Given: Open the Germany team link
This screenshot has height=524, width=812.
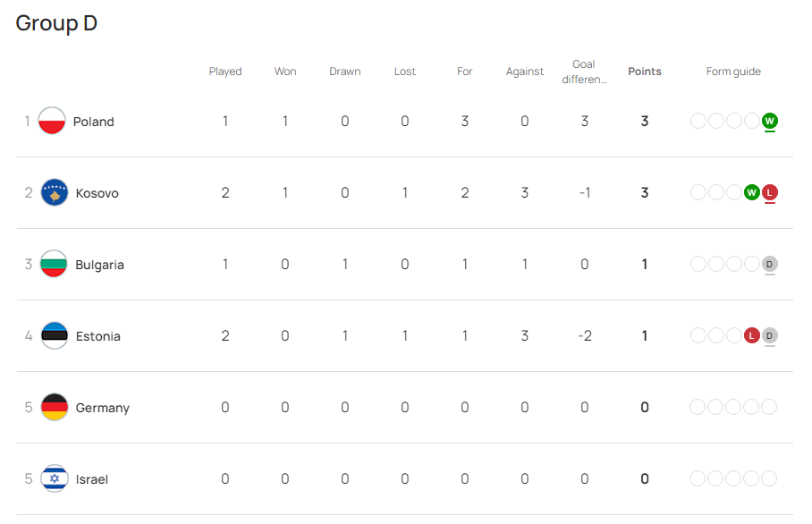Looking at the screenshot, I should [103, 408].
